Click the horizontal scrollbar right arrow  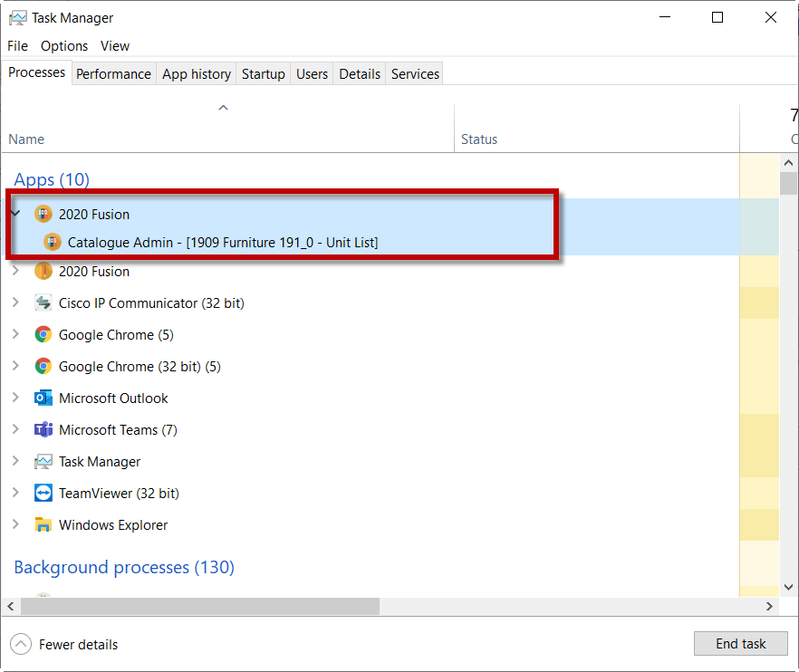[769, 606]
